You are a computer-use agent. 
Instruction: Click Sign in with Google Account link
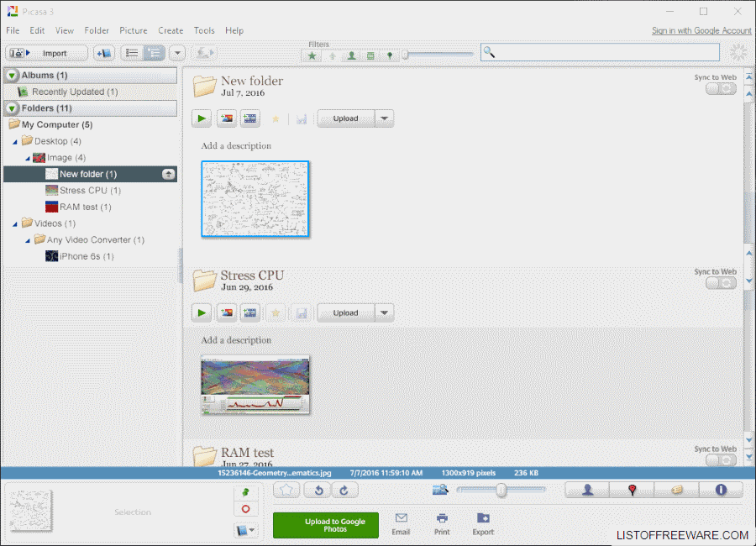[701, 30]
